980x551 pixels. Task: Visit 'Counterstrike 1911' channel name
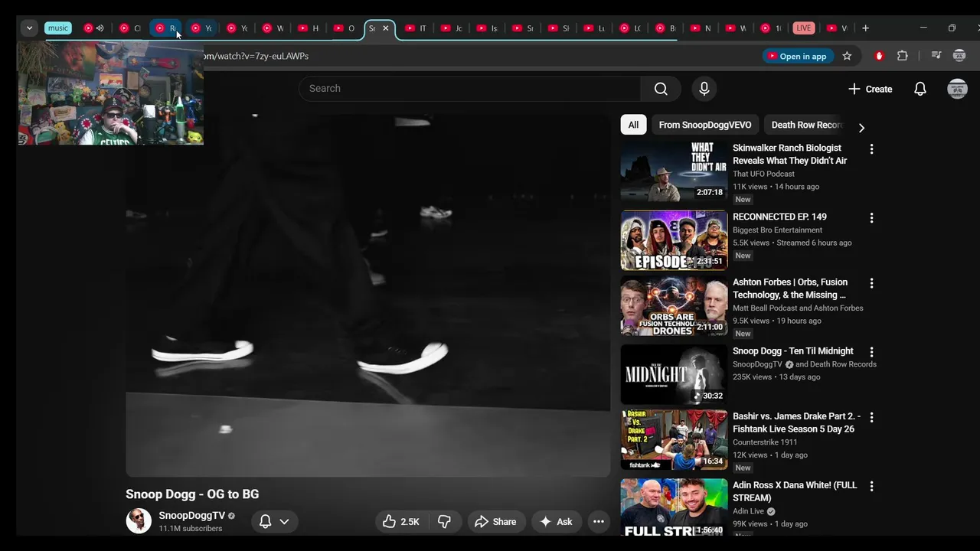tap(765, 442)
